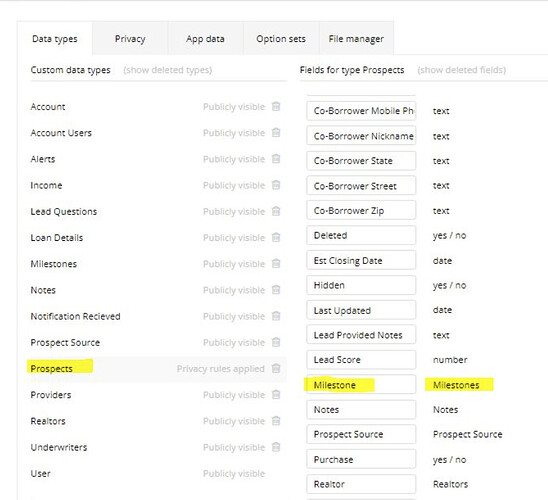Delete the Prospects type via trash icon
The image size is (548, 500).
pos(276,368)
